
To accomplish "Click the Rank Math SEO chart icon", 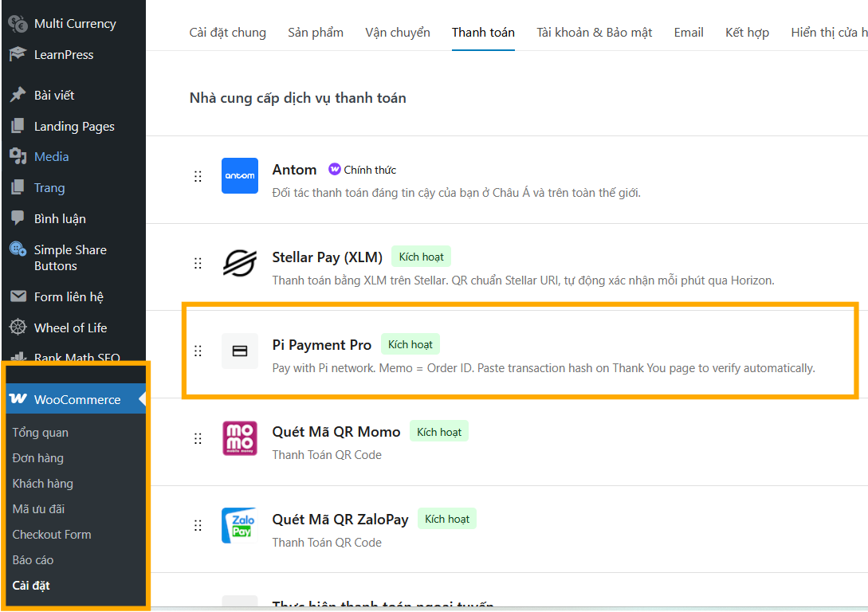I will [x=18, y=356].
